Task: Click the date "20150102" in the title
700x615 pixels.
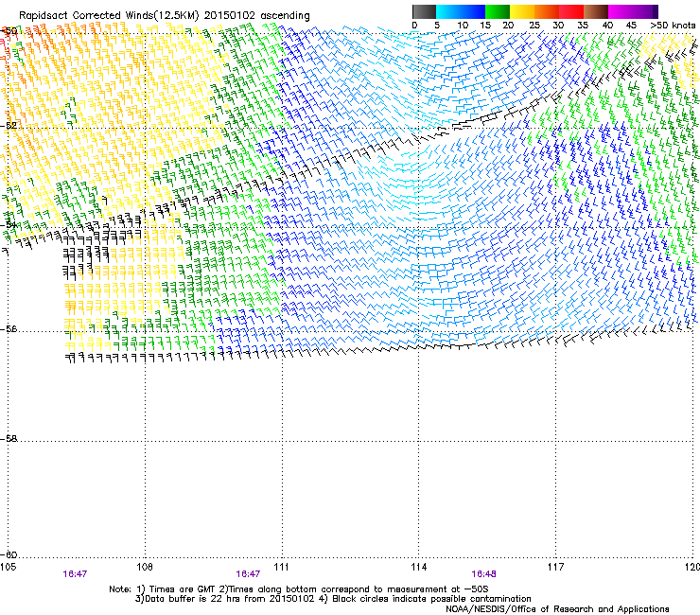Action: coord(230,16)
